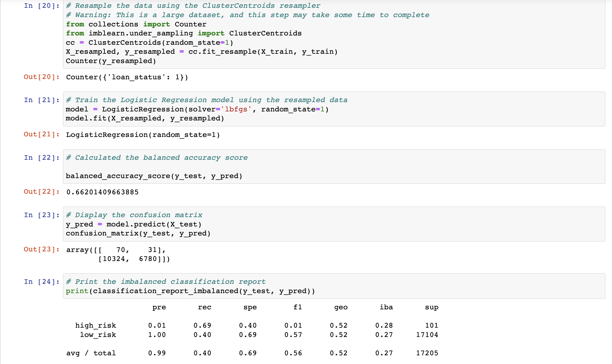
Task: Click the Out[22] prompt label
Action: click(x=41, y=192)
